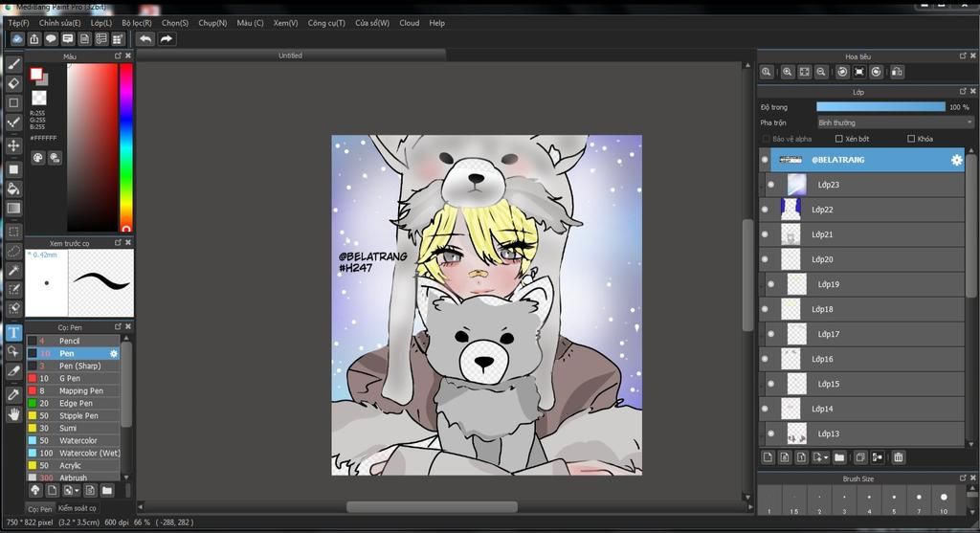Choose brush size 5 preset

pos(894,501)
